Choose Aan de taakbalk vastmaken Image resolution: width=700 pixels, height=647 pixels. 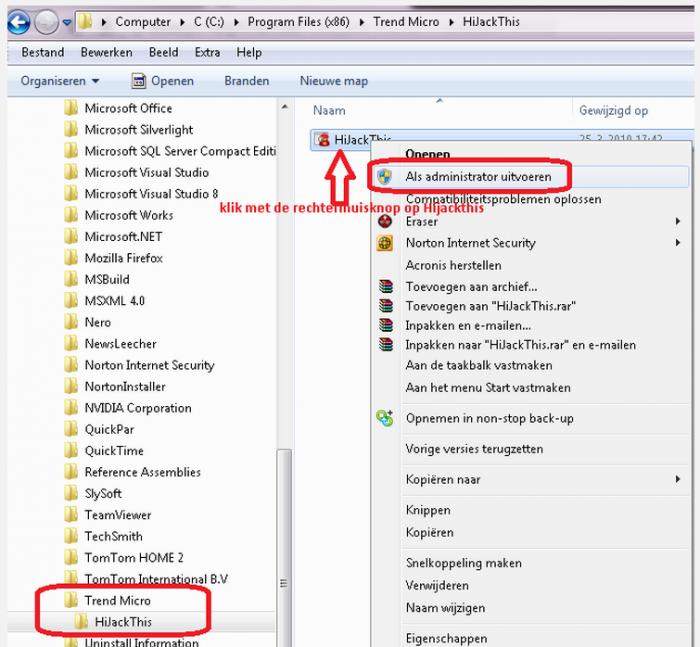[479, 365]
